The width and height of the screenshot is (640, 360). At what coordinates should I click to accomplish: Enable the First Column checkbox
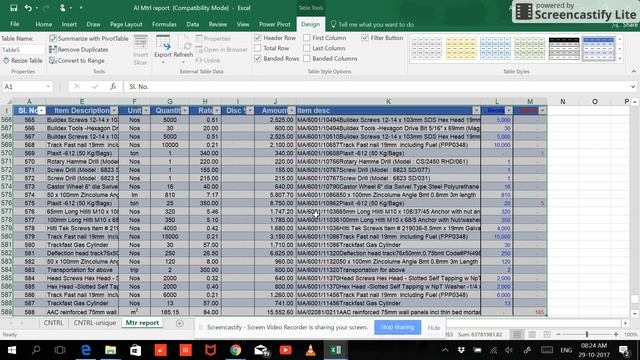307,38
